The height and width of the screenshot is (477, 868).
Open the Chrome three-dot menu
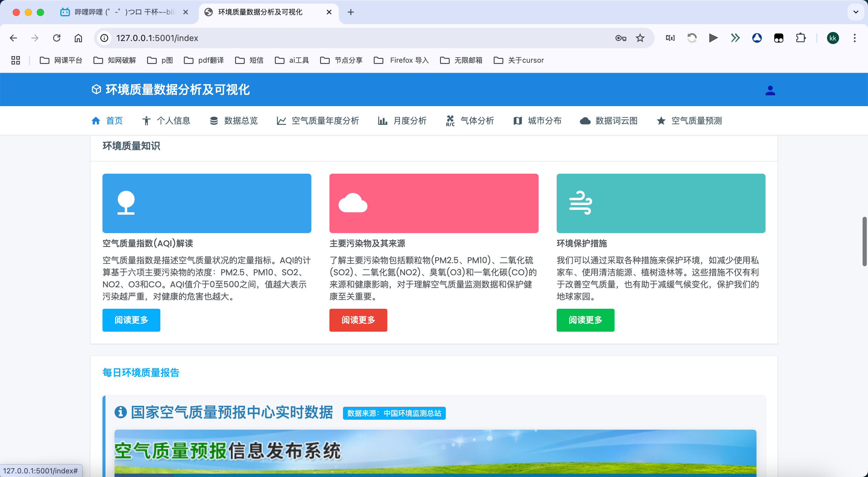pyautogui.click(x=854, y=38)
